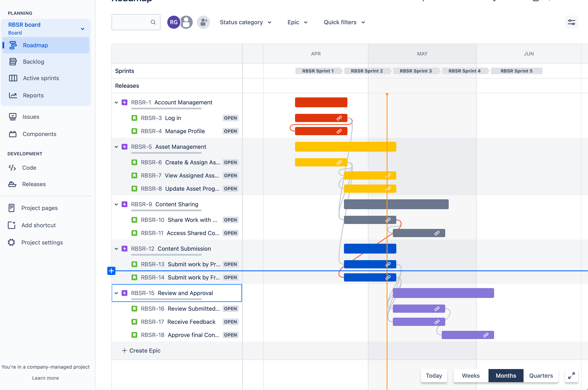Click the Today button
The width and height of the screenshot is (588, 390).
click(434, 376)
